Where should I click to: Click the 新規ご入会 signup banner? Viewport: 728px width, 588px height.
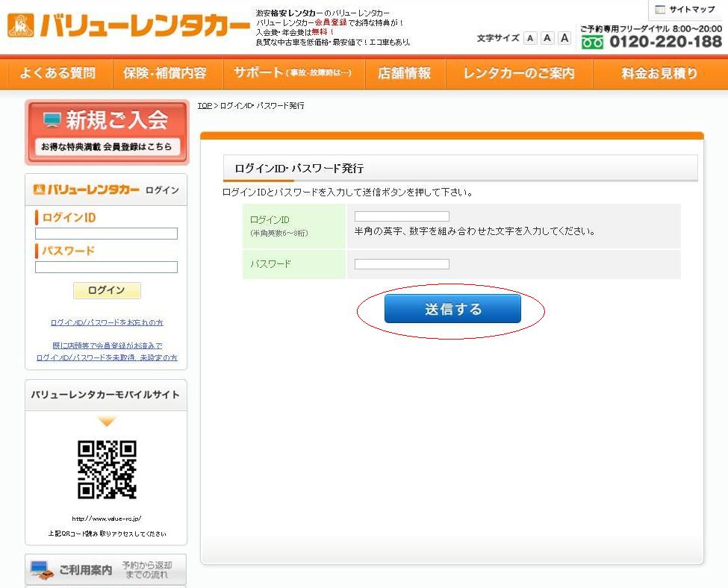tap(108, 132)
